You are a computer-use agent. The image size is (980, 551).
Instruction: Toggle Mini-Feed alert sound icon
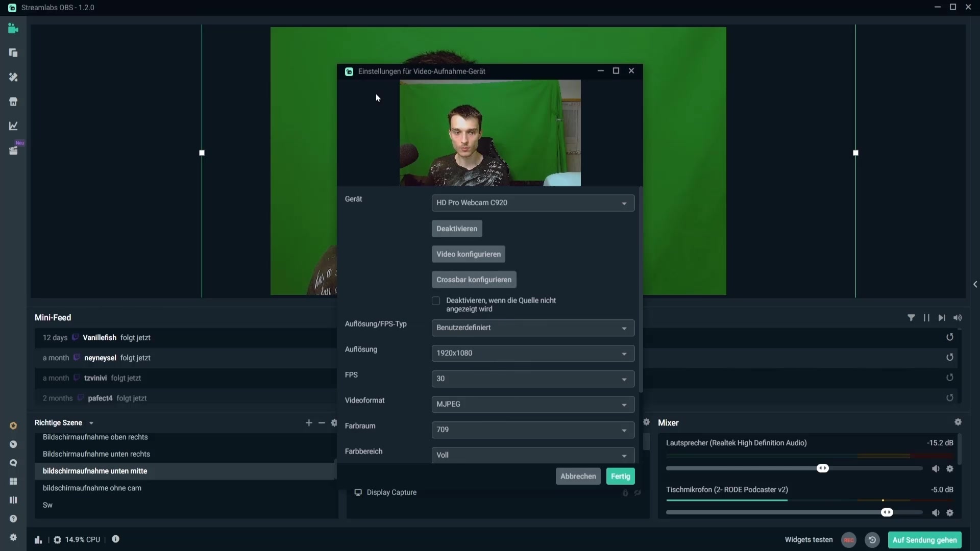point(958,317)
